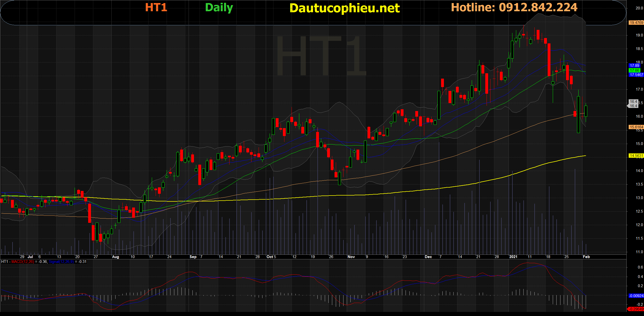The width and height of the screenshot is (644, 316).
Task: Click the blue 17.89 price label
Action: pyautogui.click(x=634, y=66)
